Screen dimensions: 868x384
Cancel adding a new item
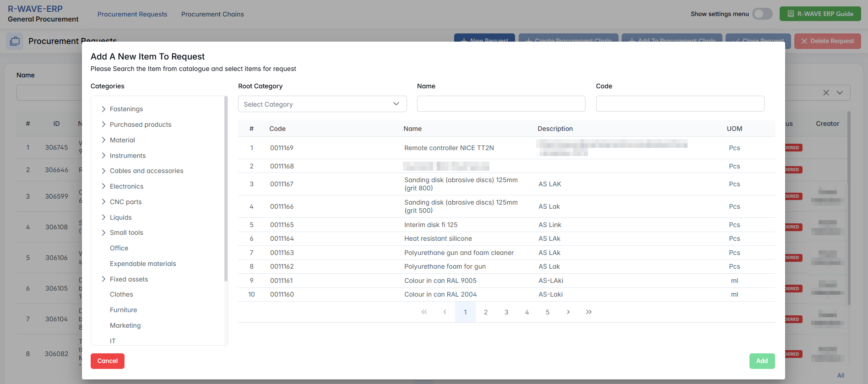108,361
